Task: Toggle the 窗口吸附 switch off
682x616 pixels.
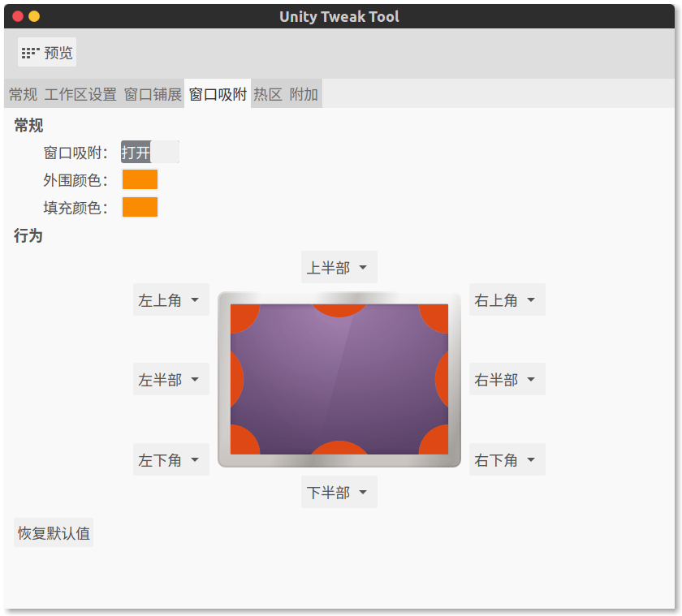Action: click(x=149, y=153)
